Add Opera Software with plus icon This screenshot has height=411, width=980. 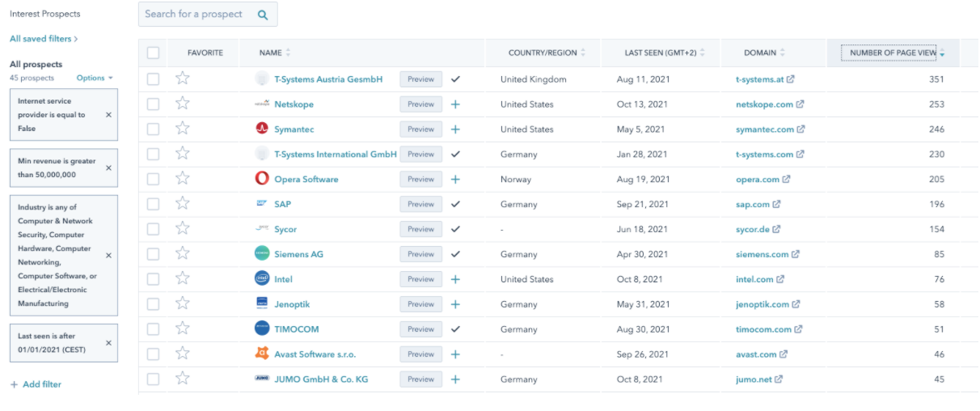tap(455, 180)
